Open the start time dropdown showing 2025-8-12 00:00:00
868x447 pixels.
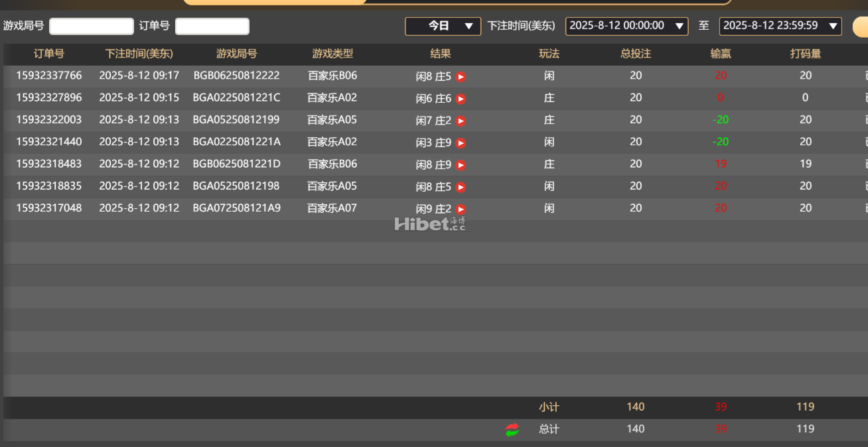point(626,27)
